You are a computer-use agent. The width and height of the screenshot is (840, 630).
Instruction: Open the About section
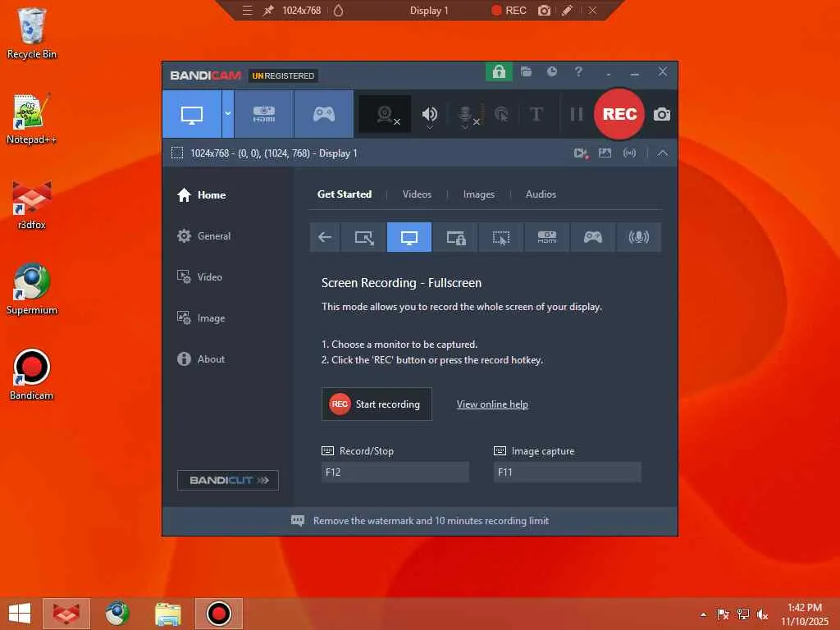[x=201, y=359]
